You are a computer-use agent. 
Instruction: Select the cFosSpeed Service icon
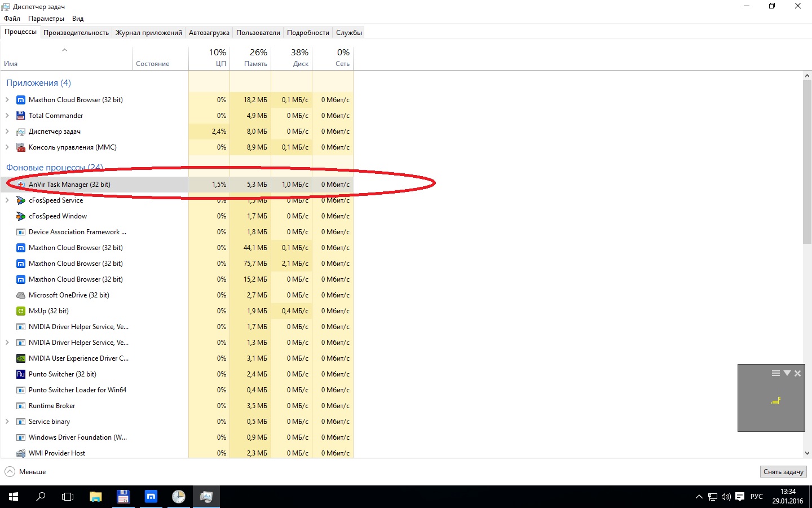21,200
